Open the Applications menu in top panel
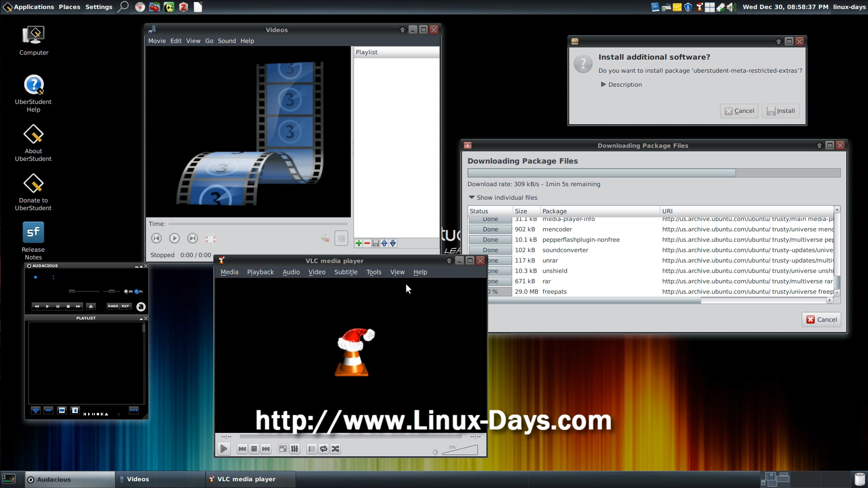The height and width of the screenshot is (488, 868). click(28, 7)
